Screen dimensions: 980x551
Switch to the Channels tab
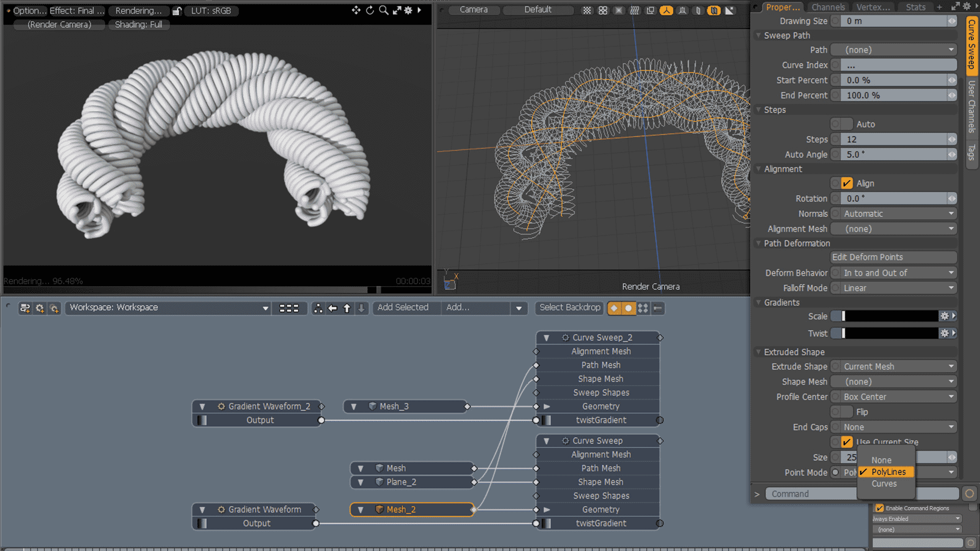[x=828, y=7]
